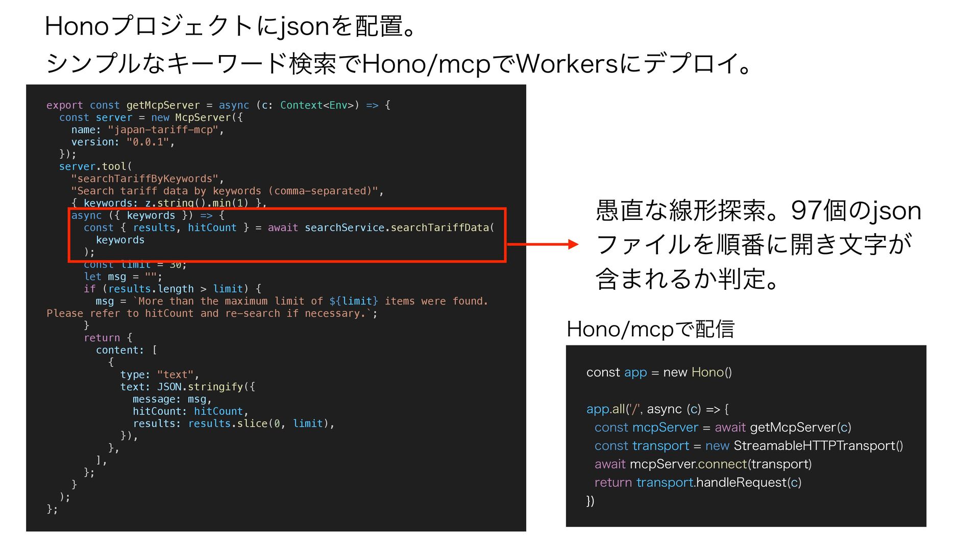980x551 pixels.
Task: Click the 'text: JSON.stringify({' line
Action: click(188, 387)
